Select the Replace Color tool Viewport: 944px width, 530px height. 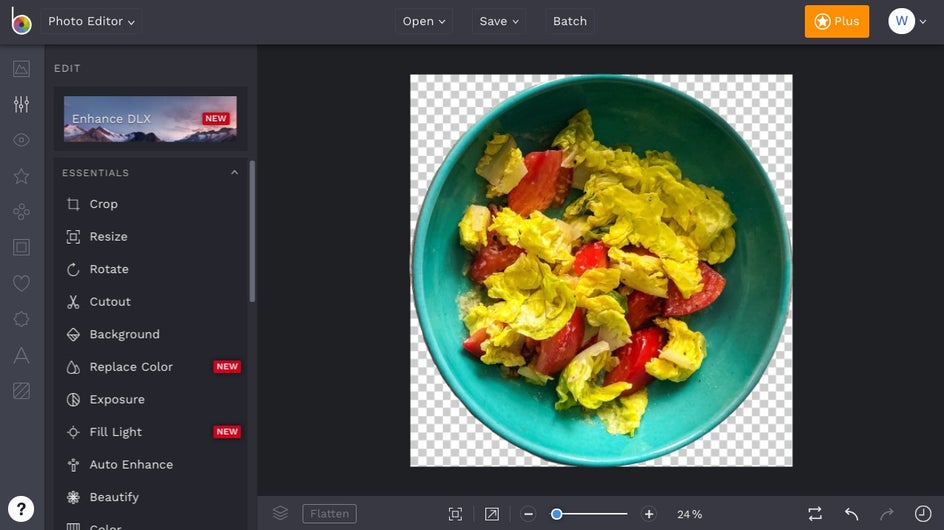tap(151, 367)
